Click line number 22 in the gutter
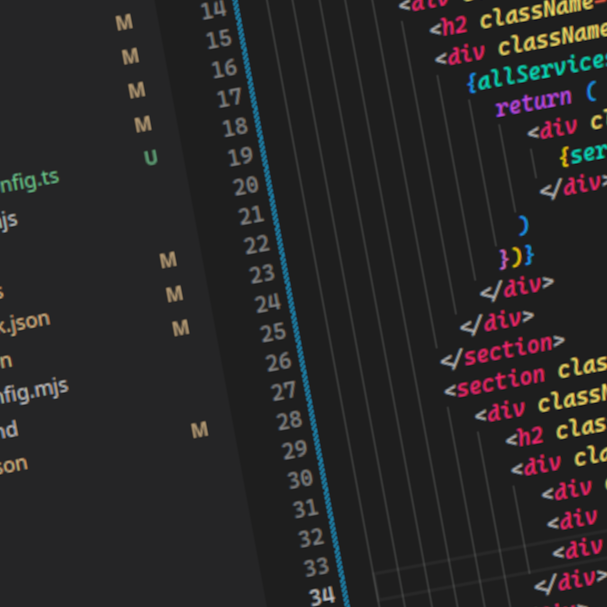 pyautogui.click(x=257, y=245)
